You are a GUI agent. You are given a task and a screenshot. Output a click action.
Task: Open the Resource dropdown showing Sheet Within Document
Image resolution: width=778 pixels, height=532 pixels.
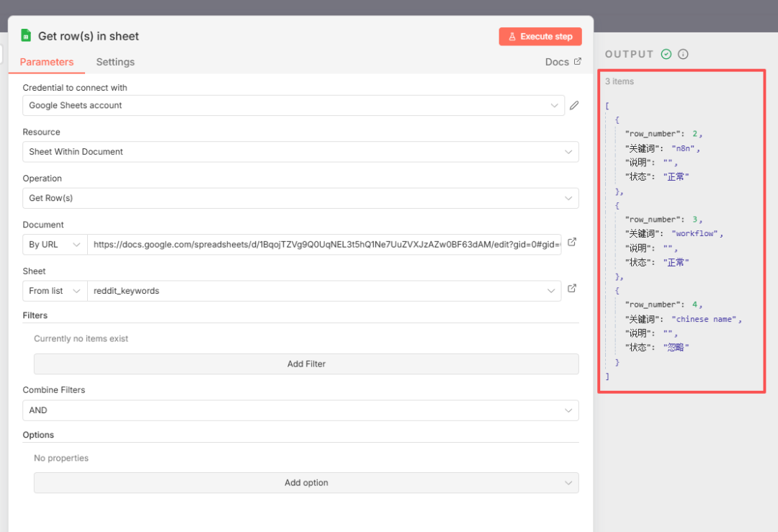(x=300, y=152)
